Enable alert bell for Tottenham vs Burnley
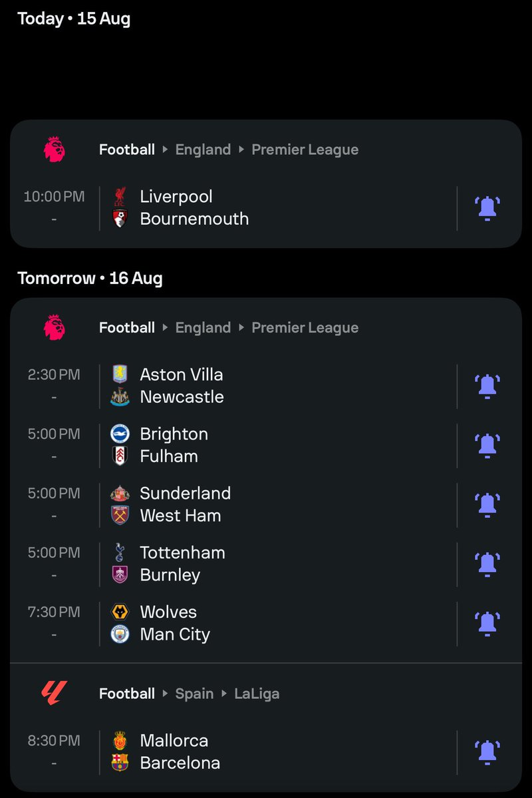The image size is (532, 798). (487, 564)
